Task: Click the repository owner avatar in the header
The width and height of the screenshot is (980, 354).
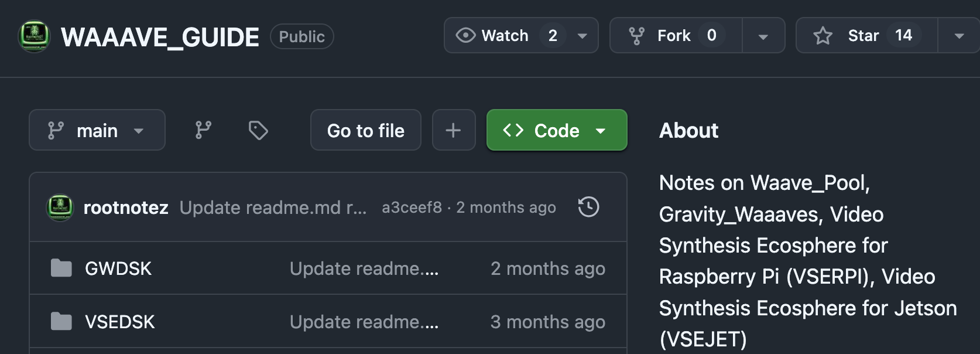Action: (35, 37)
